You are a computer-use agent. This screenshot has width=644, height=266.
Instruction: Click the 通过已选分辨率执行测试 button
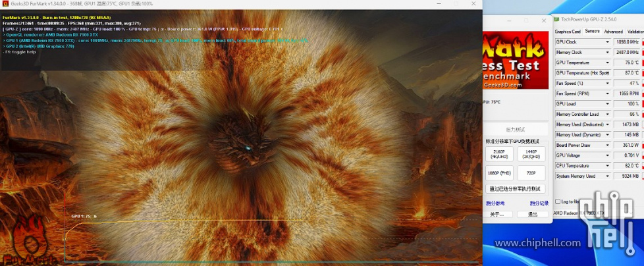click(x=516, y=189)
